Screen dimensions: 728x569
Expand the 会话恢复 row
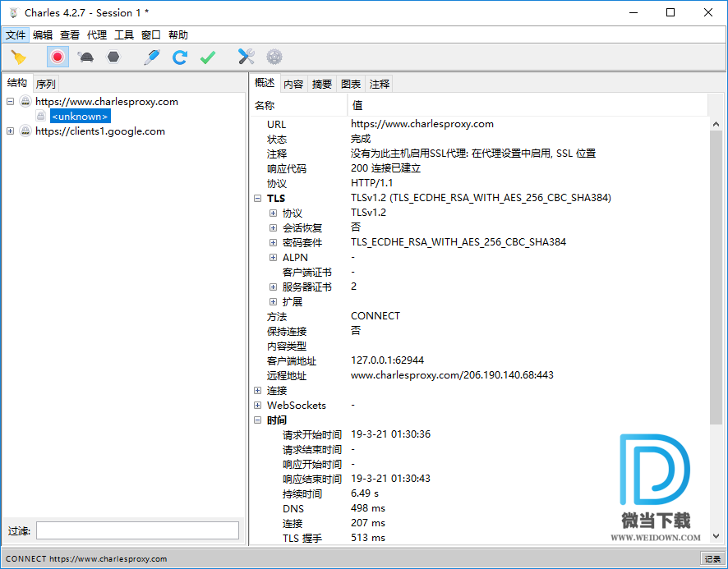coord(273,228)
